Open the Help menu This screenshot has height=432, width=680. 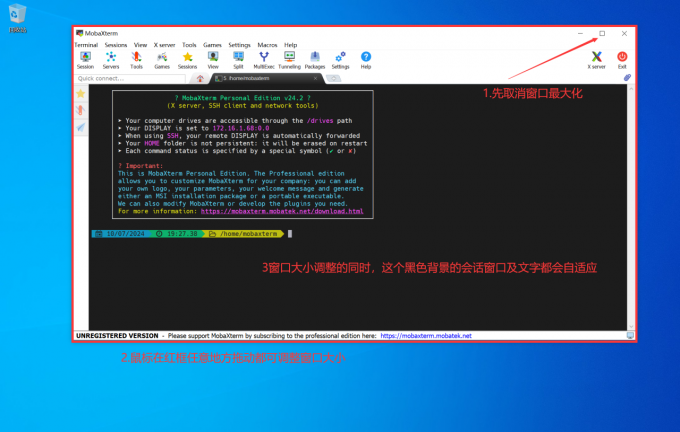pos(291,45)
